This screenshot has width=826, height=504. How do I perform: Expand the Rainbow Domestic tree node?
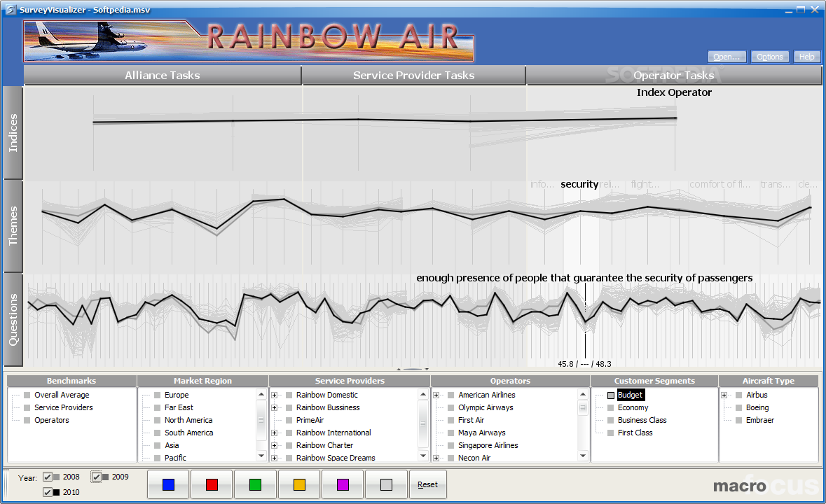(274, 395)
